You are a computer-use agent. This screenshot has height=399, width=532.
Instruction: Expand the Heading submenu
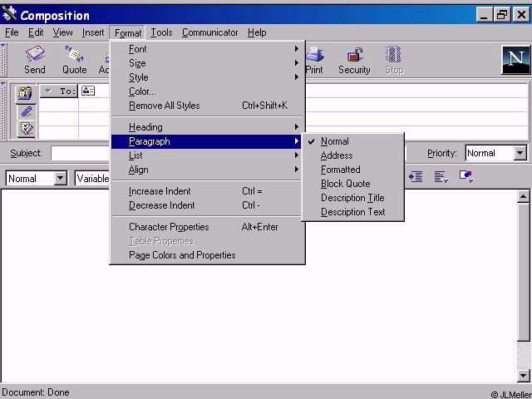(x=207, y=127)
